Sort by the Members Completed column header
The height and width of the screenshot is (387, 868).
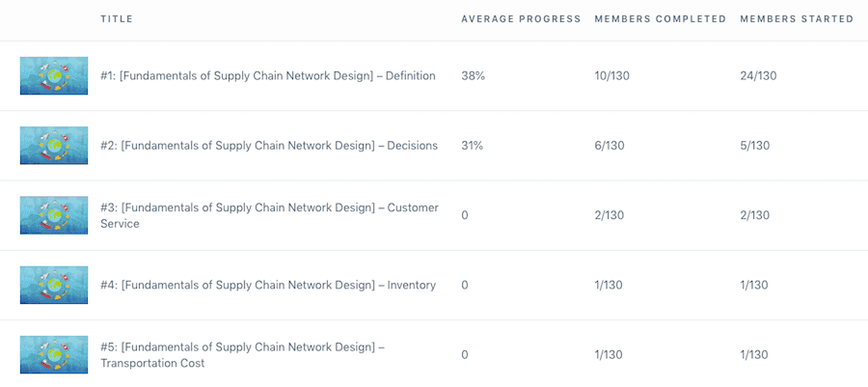pos(659,19)
